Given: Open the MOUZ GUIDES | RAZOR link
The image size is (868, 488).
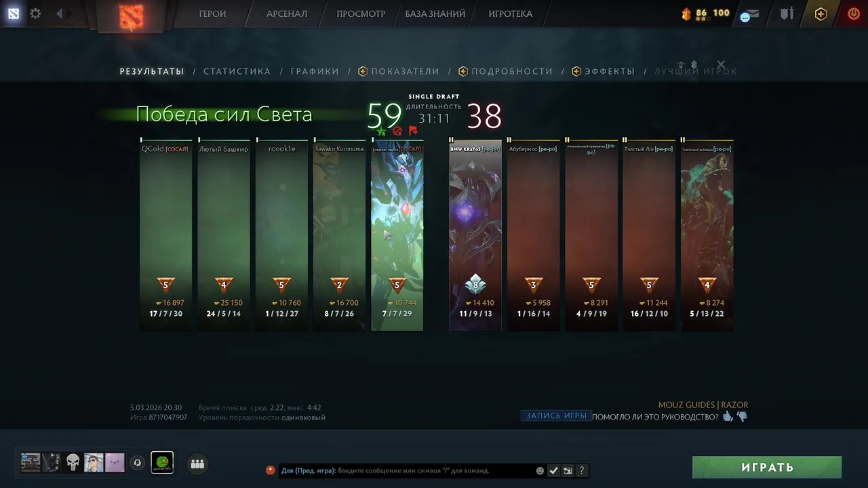Looking at the screenshot, I should [703, 405].
